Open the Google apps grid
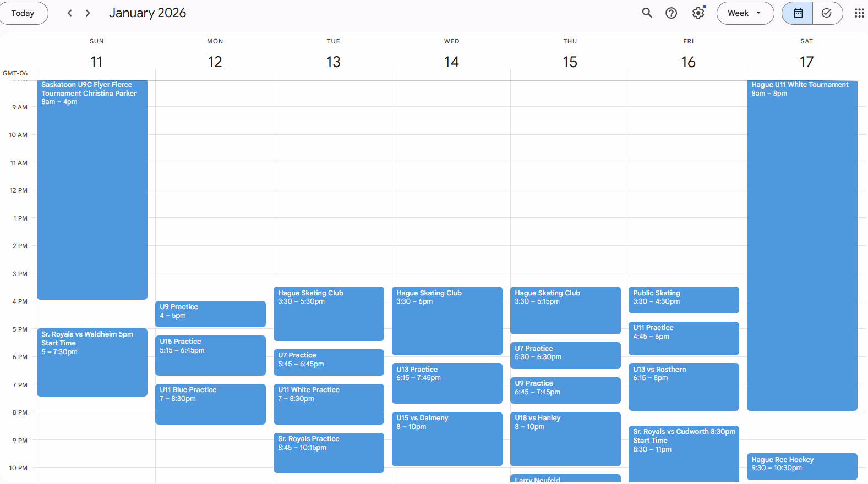 point(859,13)
